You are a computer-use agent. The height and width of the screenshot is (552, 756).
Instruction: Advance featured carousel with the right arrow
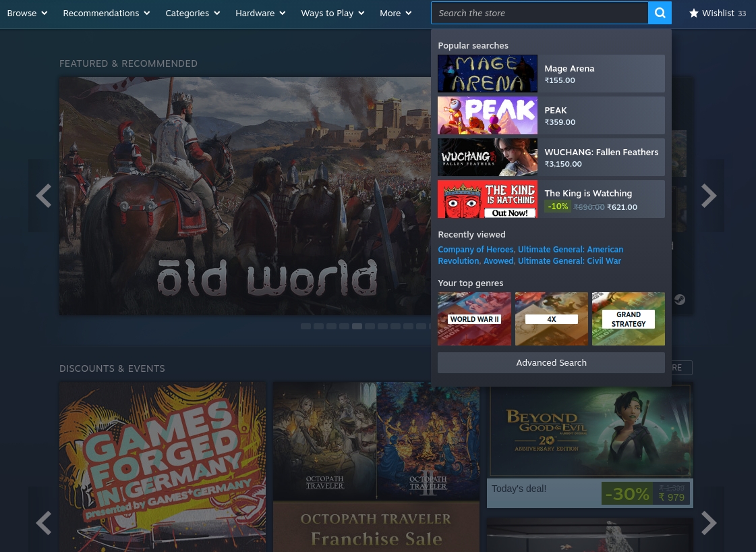pos(709,195)
